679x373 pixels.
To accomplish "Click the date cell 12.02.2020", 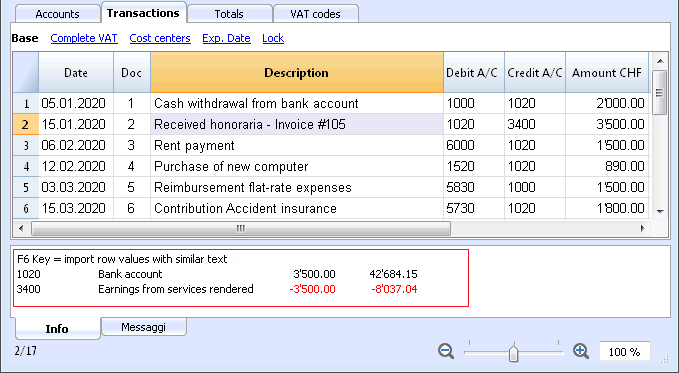I will 76,166.
